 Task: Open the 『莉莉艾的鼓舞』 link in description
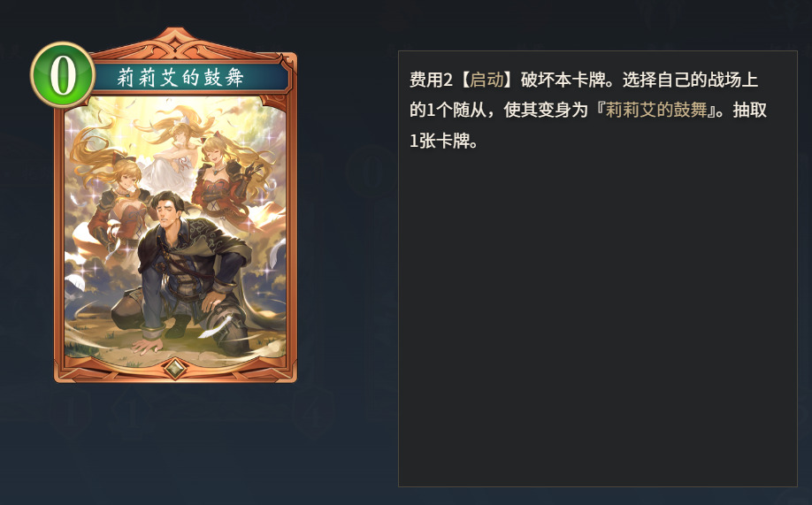(x=656, y=110)
